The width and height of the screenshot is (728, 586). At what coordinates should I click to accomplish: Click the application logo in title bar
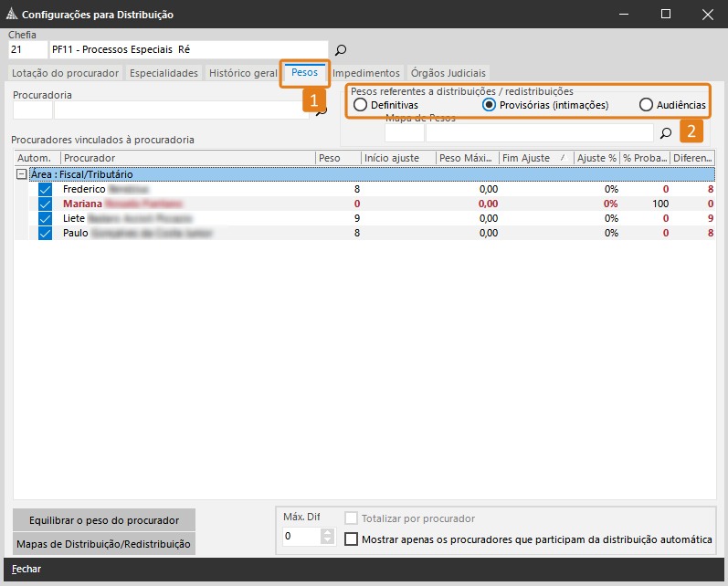coord(12,15)
